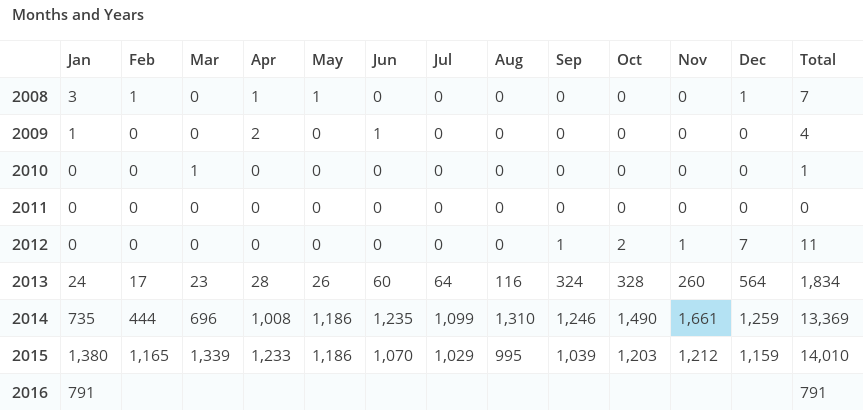Click the January 2016 cell 791
This screenshot has height=410, width=863.
(80, 392)
